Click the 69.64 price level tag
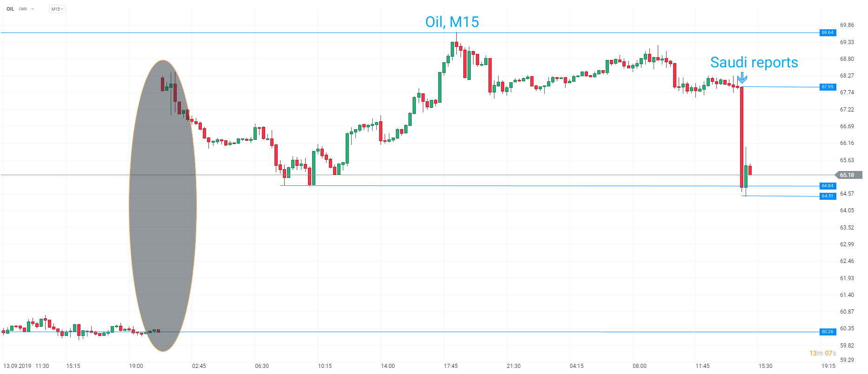 (828, 33)
